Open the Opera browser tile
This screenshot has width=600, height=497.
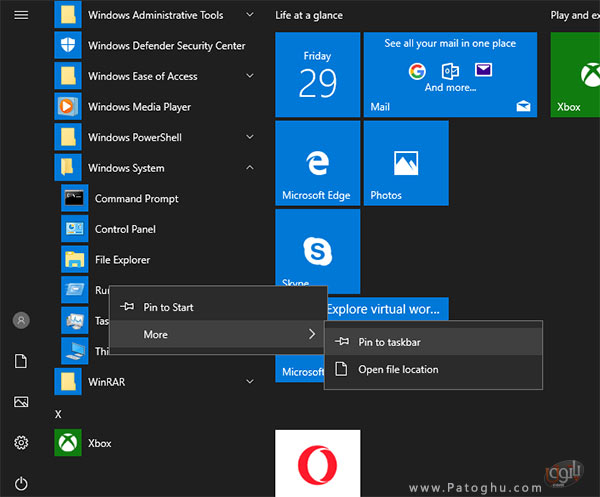(x=318, y=463)
